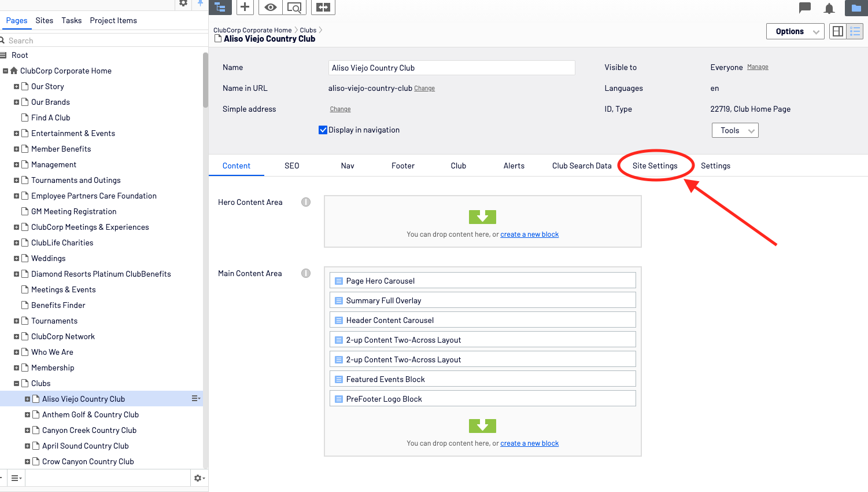Select Weddings page in the tree

49,258
